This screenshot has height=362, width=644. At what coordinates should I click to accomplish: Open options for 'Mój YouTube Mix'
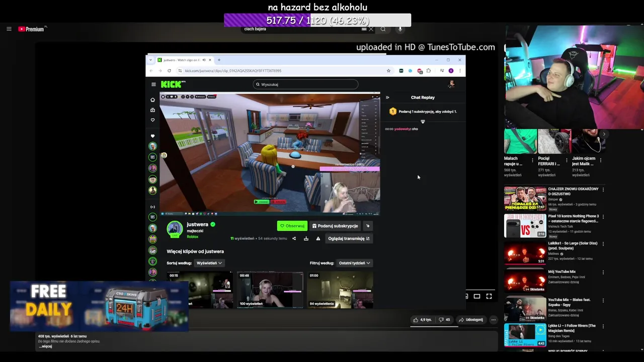[603, 272]
